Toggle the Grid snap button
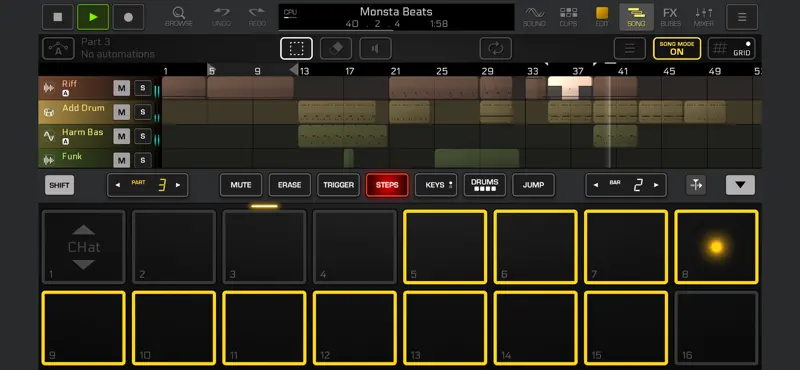This screenshot has height=370, width=800. pyautogui.click(x=731, y=48)
